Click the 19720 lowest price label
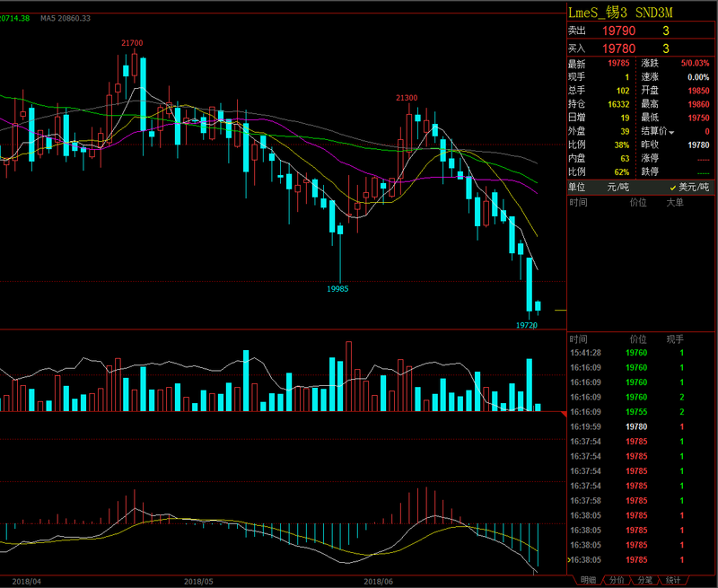Image resolution: width=718 pixels, height=588 pixels. pos(527,325)
